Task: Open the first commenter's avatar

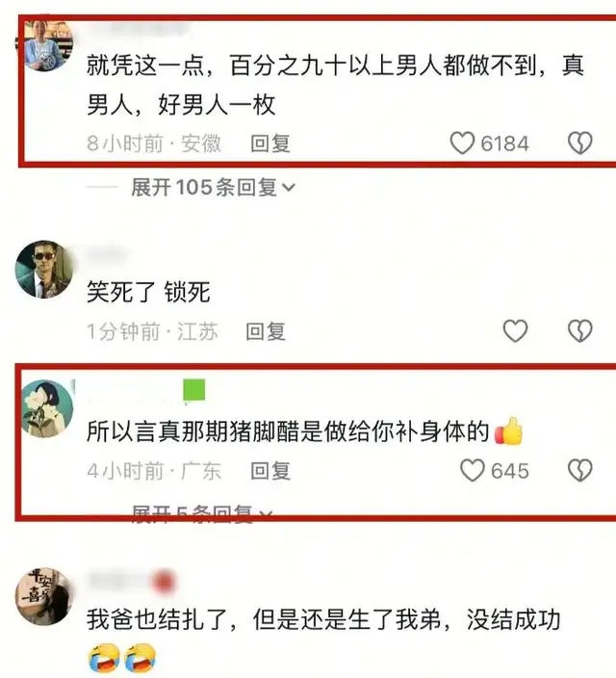Action: pos(45,43)
